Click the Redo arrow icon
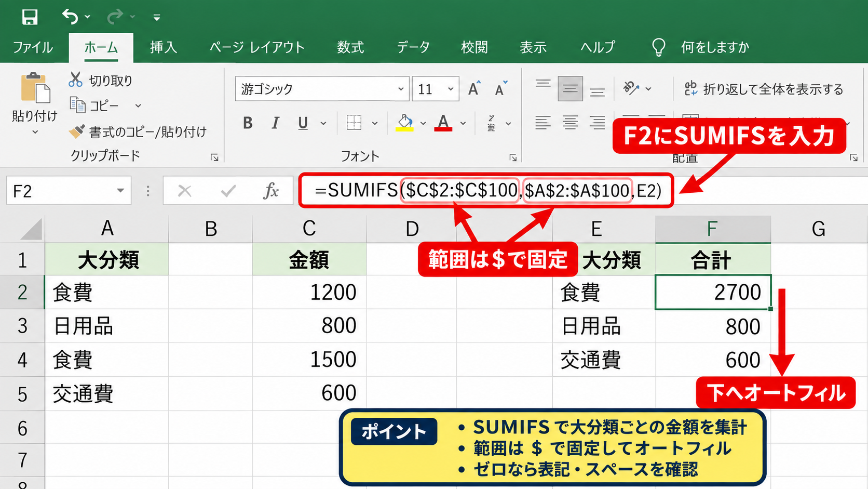 click(115, 17)
